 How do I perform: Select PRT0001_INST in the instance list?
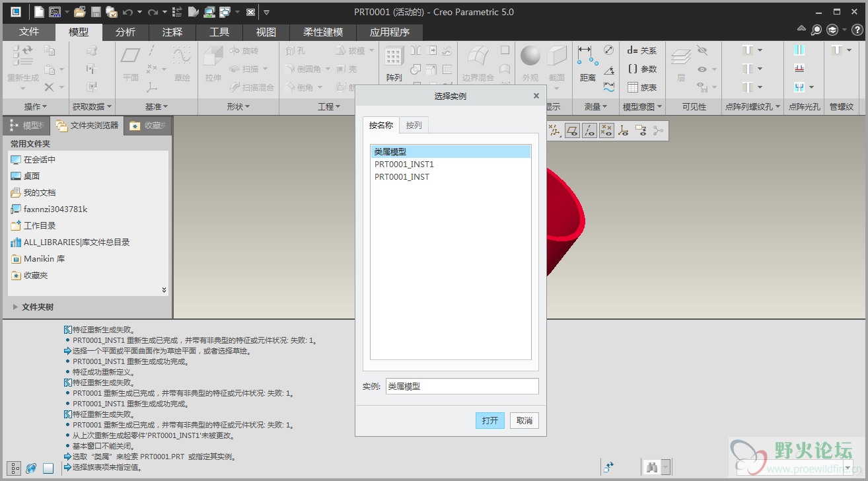(451, 176)
